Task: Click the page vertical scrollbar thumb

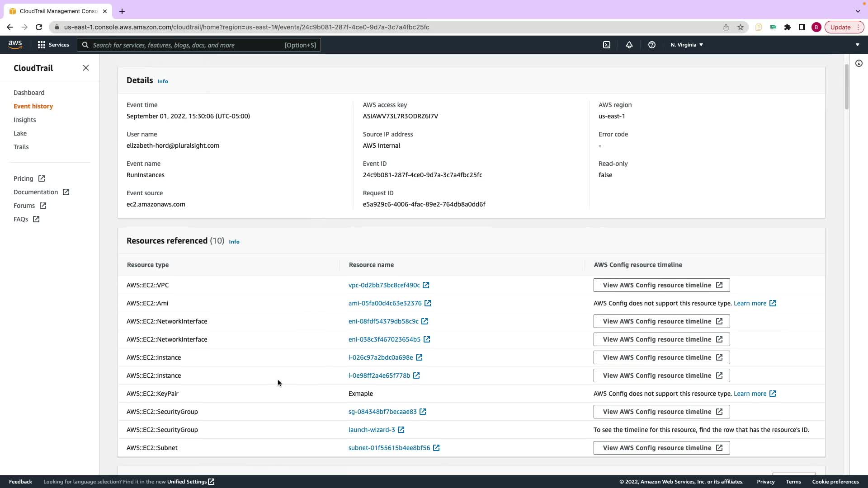Action: click(846, 86)
